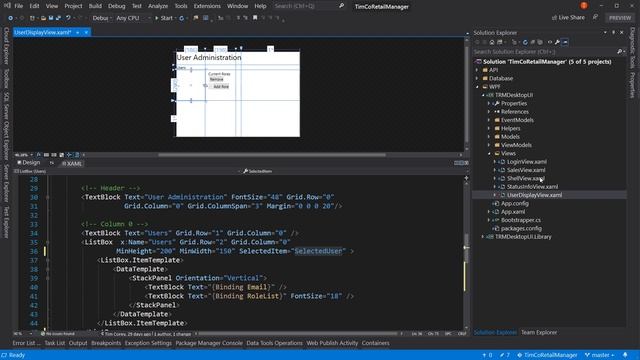This screenshot has height=360, width=640.
Task: Click the designer horizontal scrollbar
Action: [x=272, y=155]
